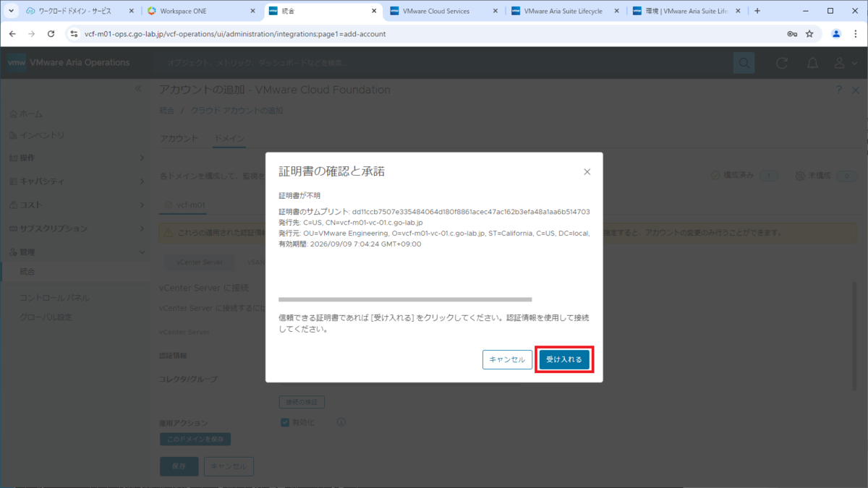Viewport: 868px width, 488px height.
Task: Open コントロールパネル in the sidebar
Action: pyautogui.click(x=55, y=298)
